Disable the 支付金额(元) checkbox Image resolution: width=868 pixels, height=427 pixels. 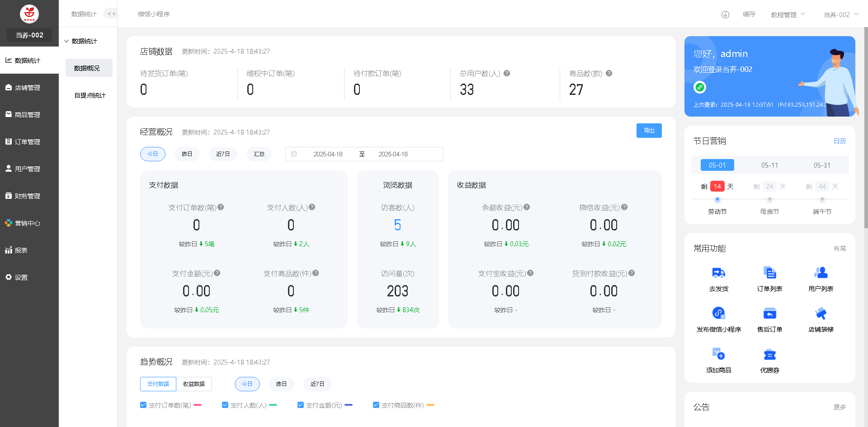(301, 405)
